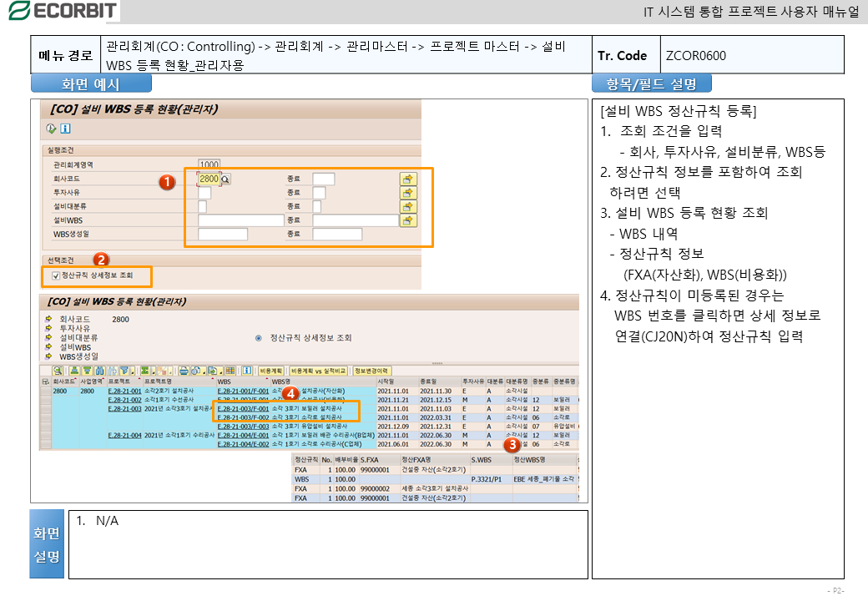Click the 정보변경이력 button
The width and height of the screenshot is (868, 601).
point(371,371)
